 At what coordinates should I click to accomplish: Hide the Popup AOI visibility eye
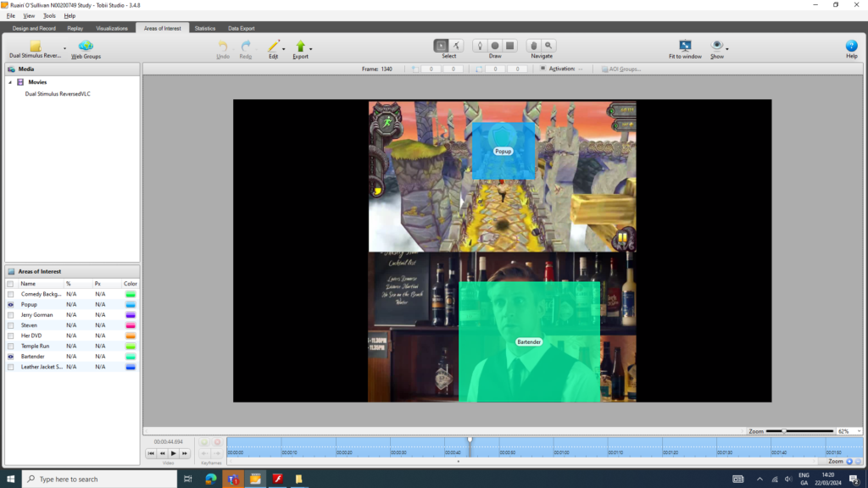[10, 304]
